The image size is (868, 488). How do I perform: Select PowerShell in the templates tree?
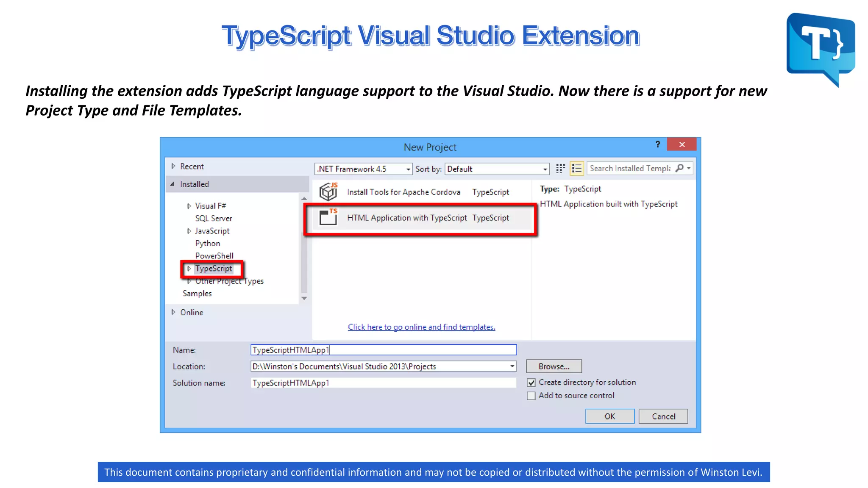pos(214,256)
